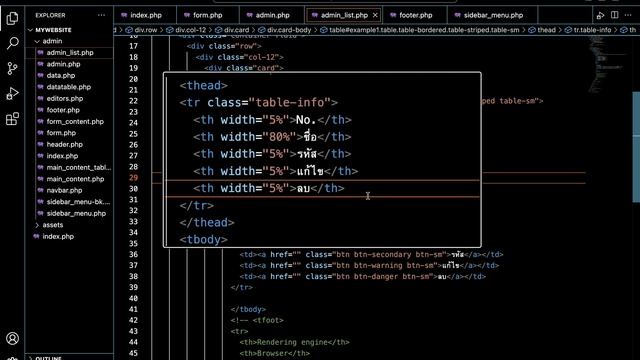Screen dimensions: 640x360
Task: Open admin_list.php in Explorer
Action: [x=69, y=53]
